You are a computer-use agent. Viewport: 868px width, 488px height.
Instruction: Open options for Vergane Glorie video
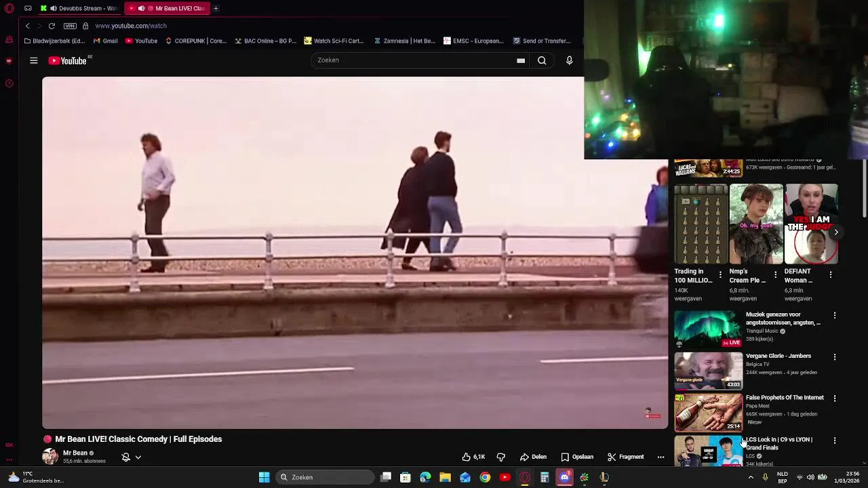click(835, 357)
